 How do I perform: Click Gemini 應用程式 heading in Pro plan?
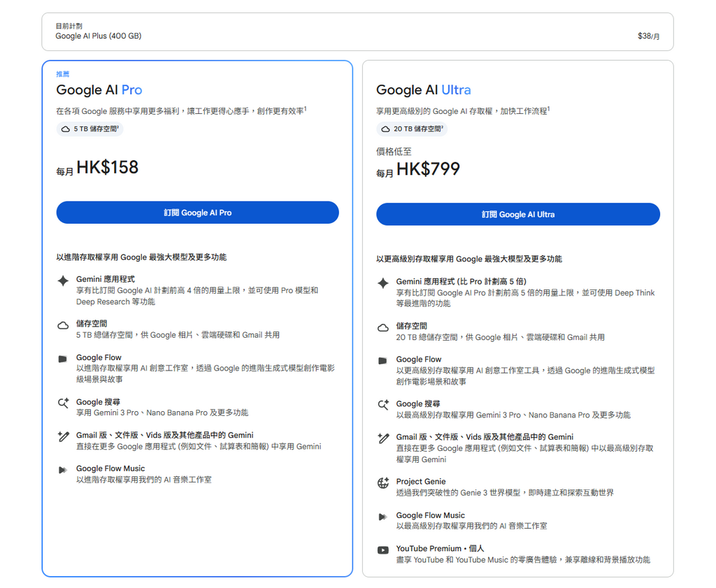(106, 279)
